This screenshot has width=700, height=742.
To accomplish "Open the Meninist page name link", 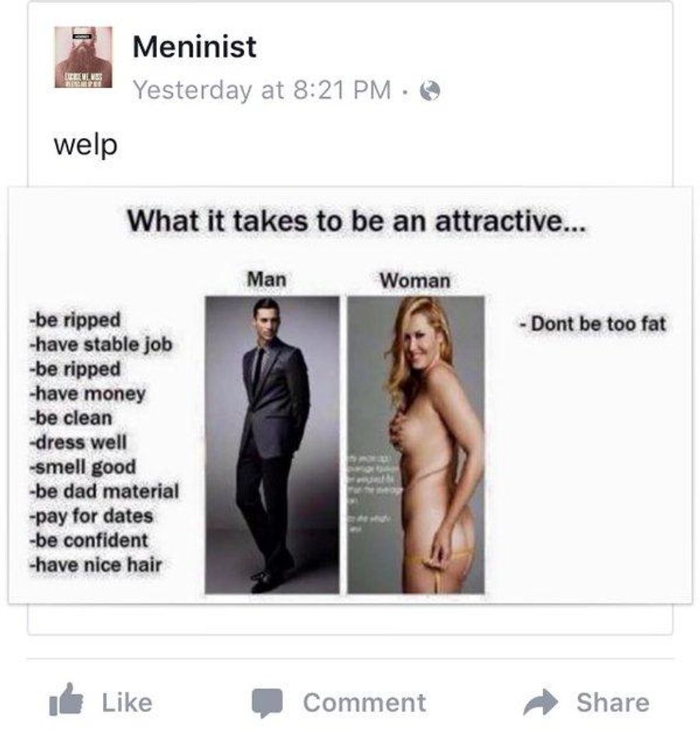I will (x=194, y=47).
